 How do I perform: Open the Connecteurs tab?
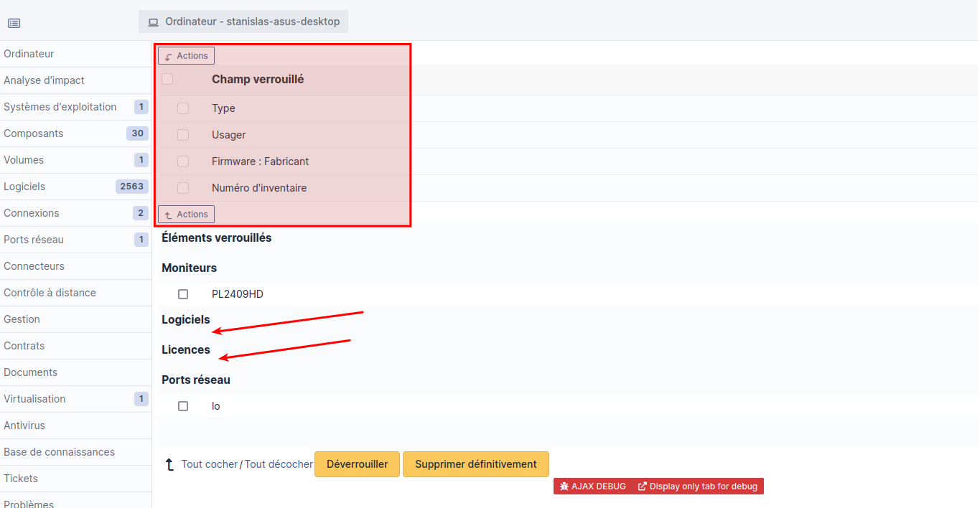pyautogui.click(x=75, y=266)
